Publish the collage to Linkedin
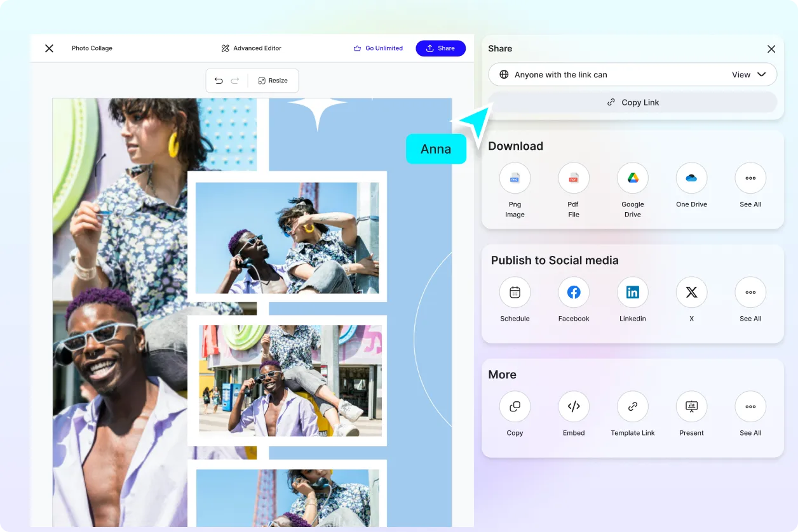This screenshot has height=532, width=798. (x=632, y=293)
